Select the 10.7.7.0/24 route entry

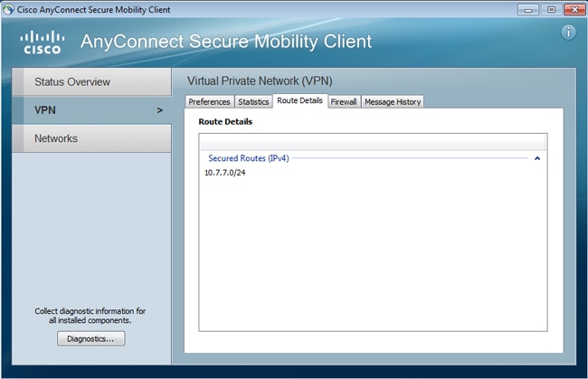pyautogui.click(x=224, y=173)
